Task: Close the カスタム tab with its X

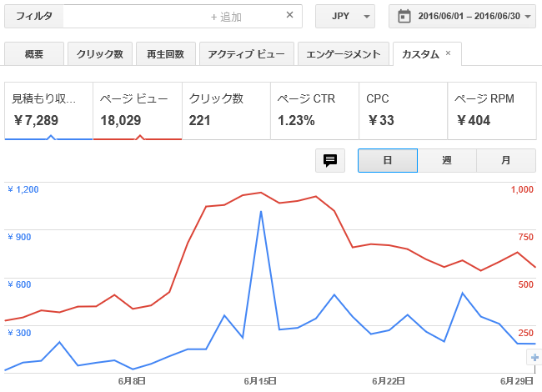Action: click(448, 53)
